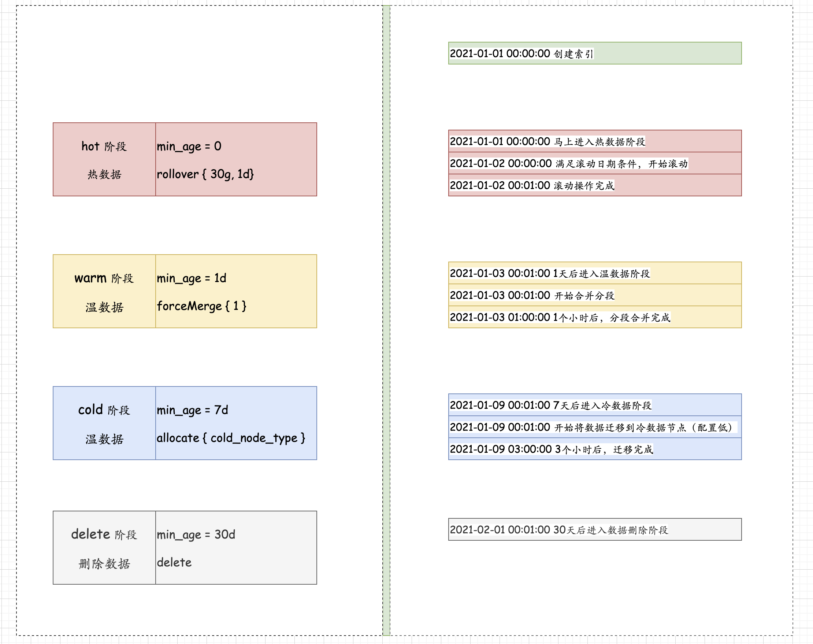Click the forceMerge { 1 } text
Screen dimensions: 813x644
[x=202, y=306]
